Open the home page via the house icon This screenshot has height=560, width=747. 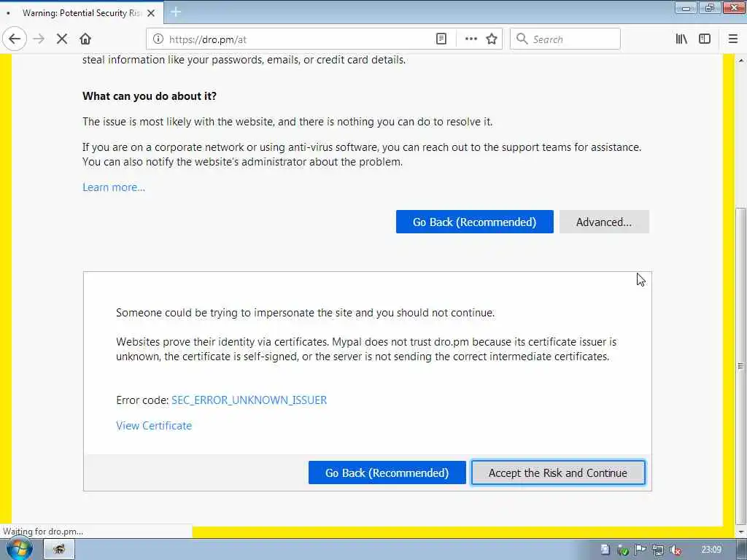tap(85, 39)
